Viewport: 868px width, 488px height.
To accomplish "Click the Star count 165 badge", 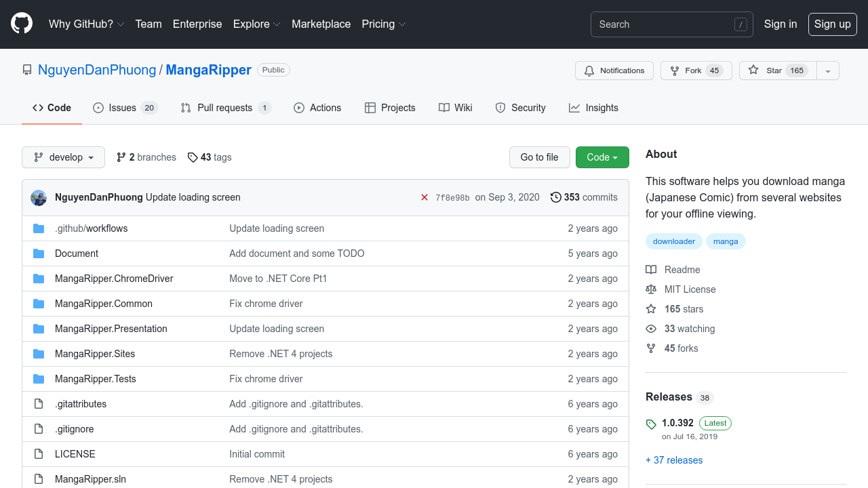I will (797, 70).
